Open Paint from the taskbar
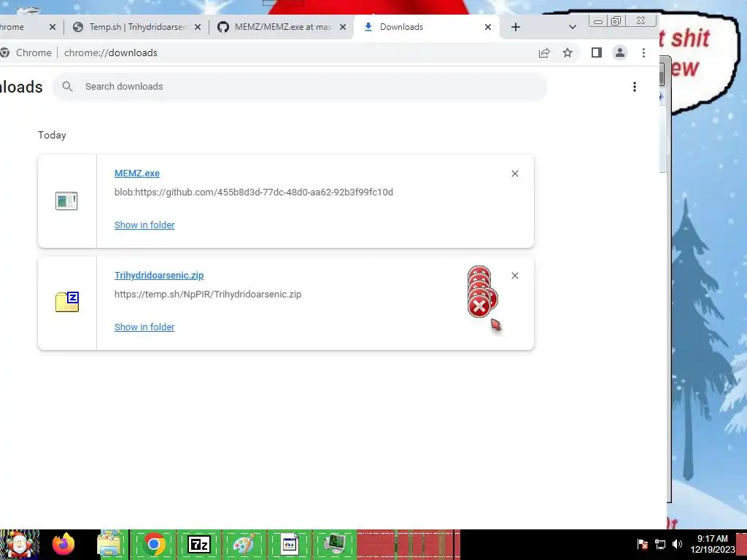This screenshot has height=560, width=747. coord(244,544)
